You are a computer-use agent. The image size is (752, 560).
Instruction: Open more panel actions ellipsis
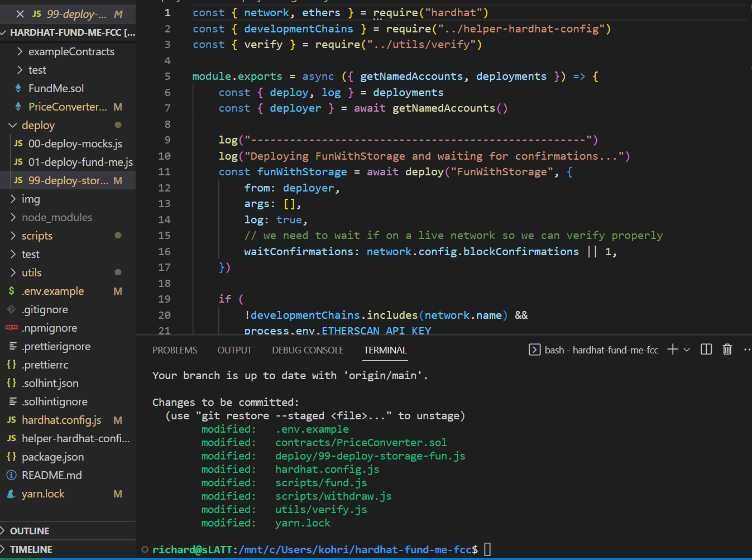tap(747, 350)
